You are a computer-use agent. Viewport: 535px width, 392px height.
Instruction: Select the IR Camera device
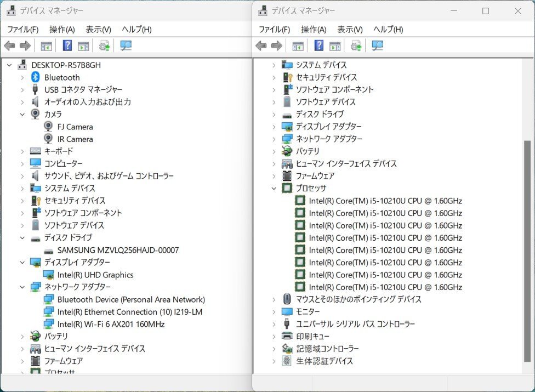(x=75, y=139)
